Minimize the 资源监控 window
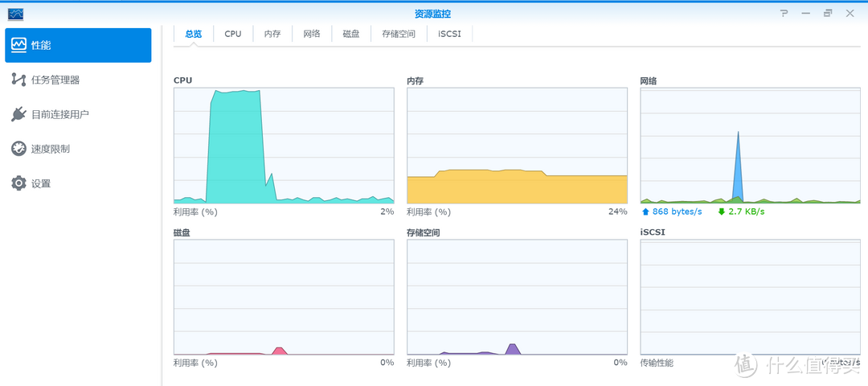This screenshot has height=386, width=868. click(x=806, y=14)
